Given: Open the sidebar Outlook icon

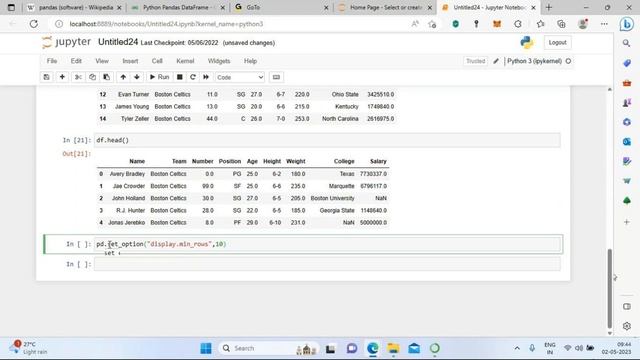Looking at the screenshot, I should click(627, 142).
